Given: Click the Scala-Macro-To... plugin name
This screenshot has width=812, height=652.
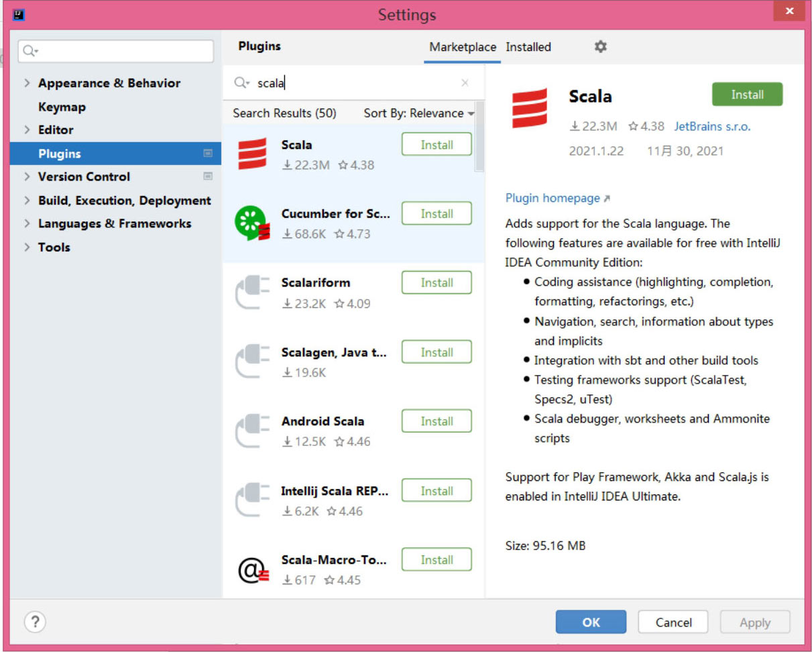Looking at the screenshot, I should (335, 560).
